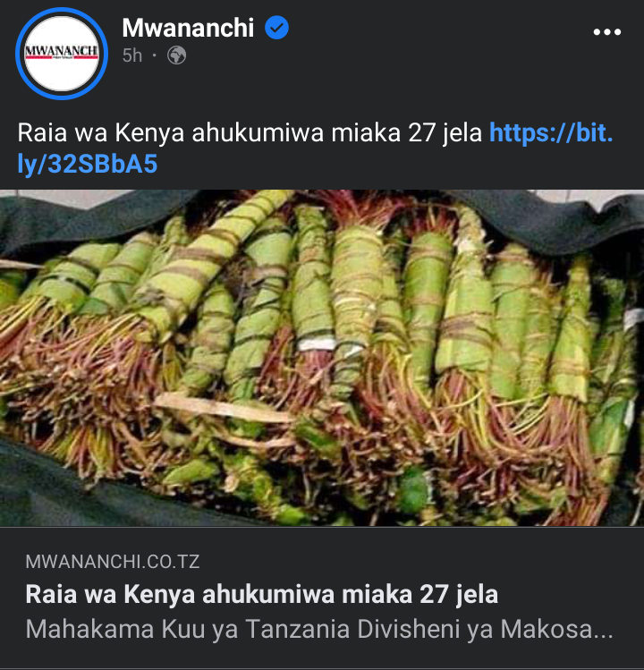The width and height of the screenshot is (644, 670).
Task: Open the https://bit. link in caption
Action: 551,132
